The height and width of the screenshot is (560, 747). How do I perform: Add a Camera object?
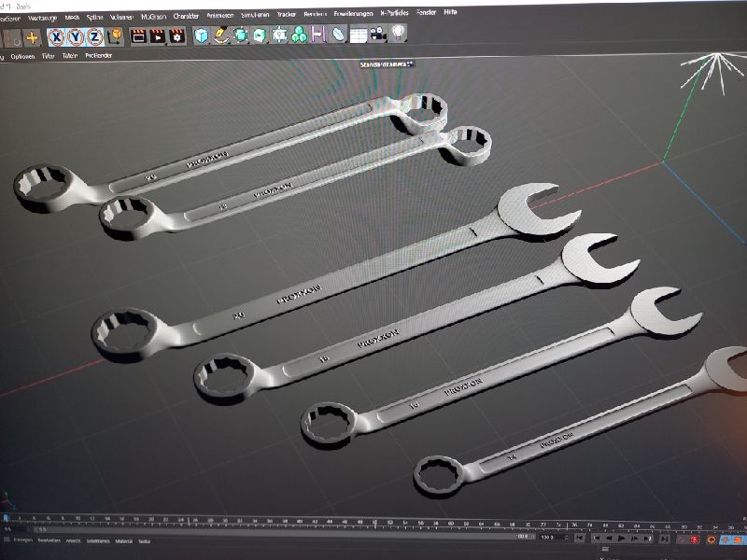tap(378, 34)
